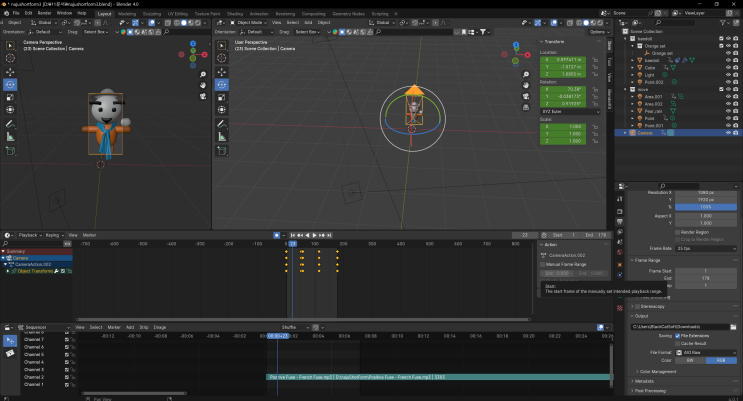743x401 pixels.
Task: Select the Move tool in left viewport
Action: (10, 72)
